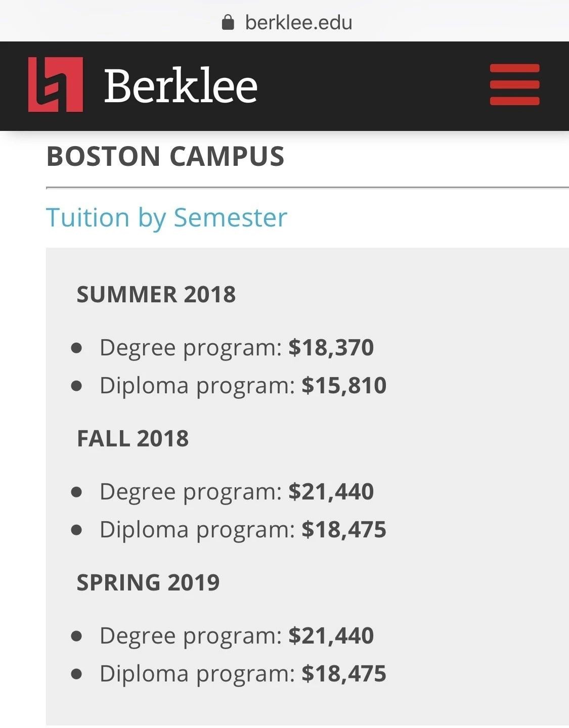The image size is (569, 728).
Task: Click the Berklee red logo icon
Action: [x=56, y=84]
